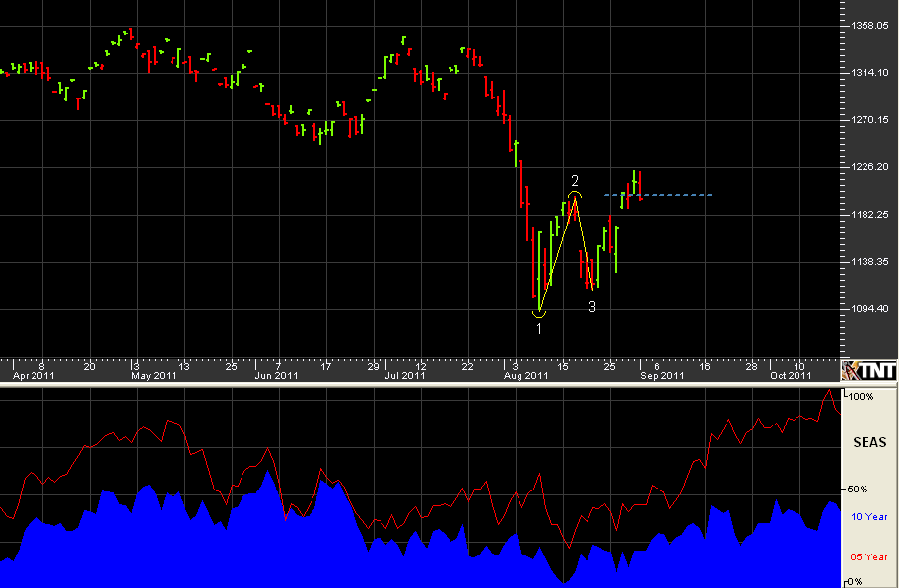Click the Sep 2011 date label
The height and width of the screenshot is (588, 900).
point(661,376)
